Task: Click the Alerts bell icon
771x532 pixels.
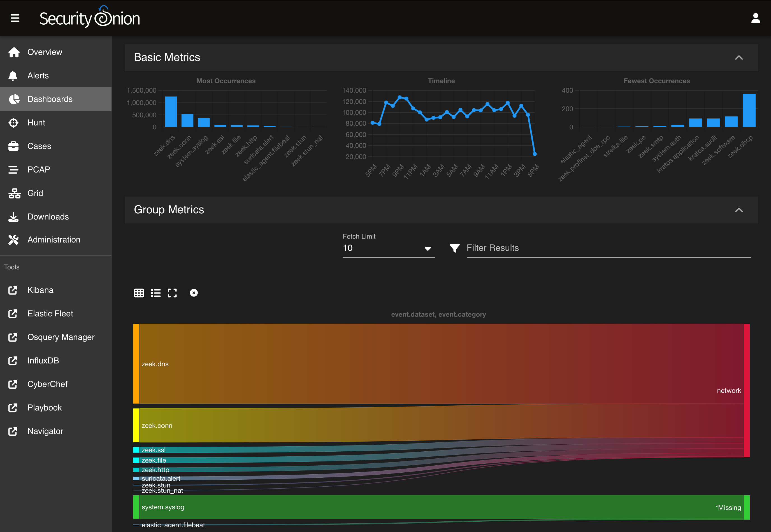Action: (13, 76)
